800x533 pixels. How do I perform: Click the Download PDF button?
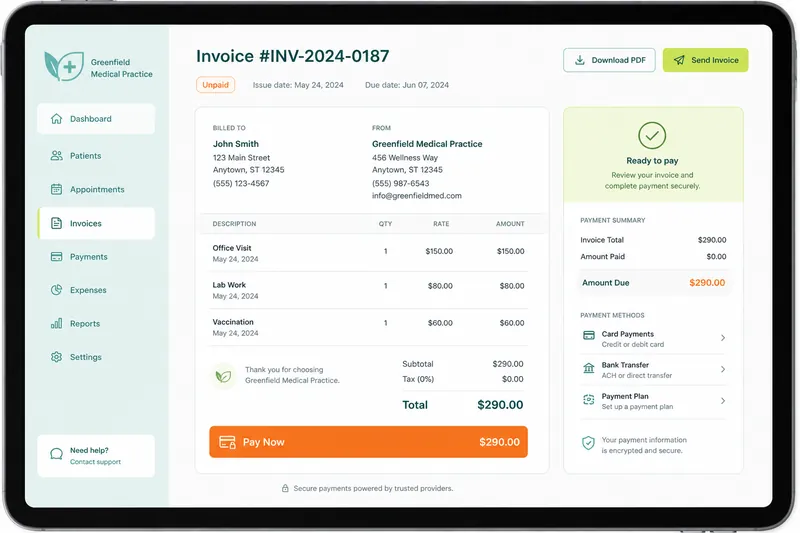point(609,60)
